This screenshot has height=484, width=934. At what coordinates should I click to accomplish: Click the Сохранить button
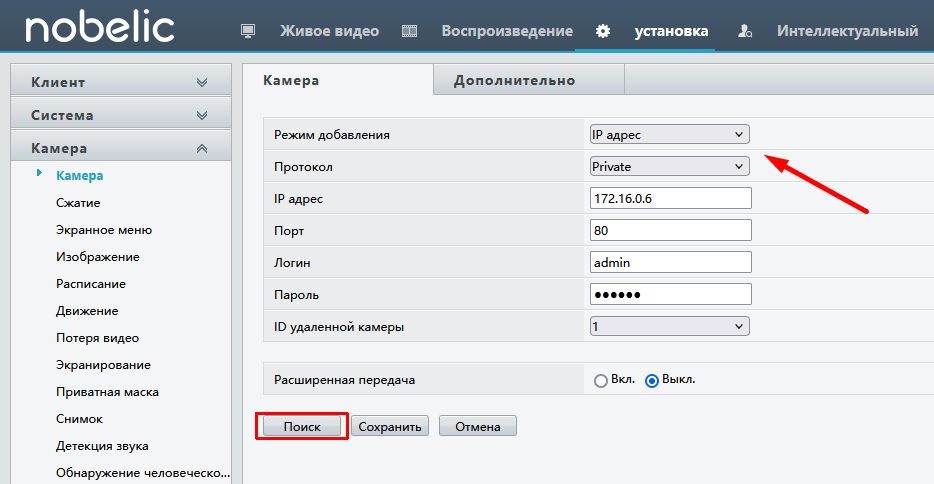390,426
